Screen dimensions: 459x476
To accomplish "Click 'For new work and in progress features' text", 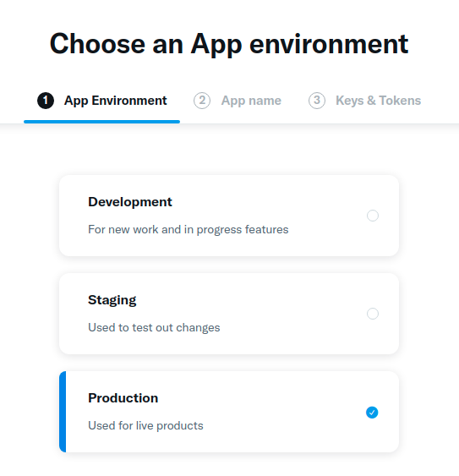I will 189,230.
